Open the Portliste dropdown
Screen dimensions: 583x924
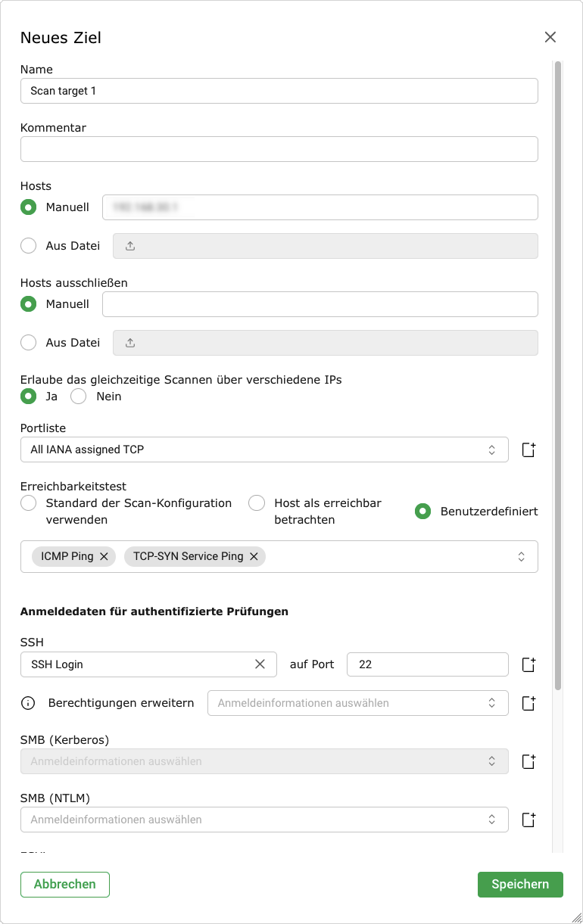[265, 450]
